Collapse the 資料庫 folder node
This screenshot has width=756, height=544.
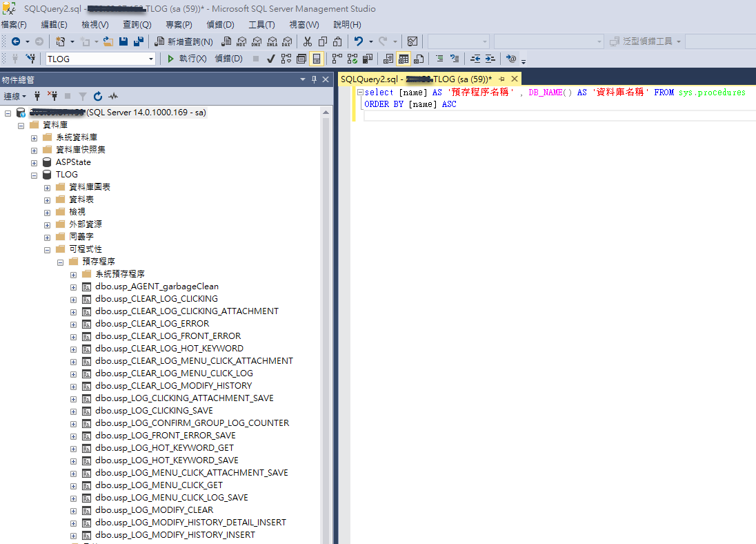[21, 126]
